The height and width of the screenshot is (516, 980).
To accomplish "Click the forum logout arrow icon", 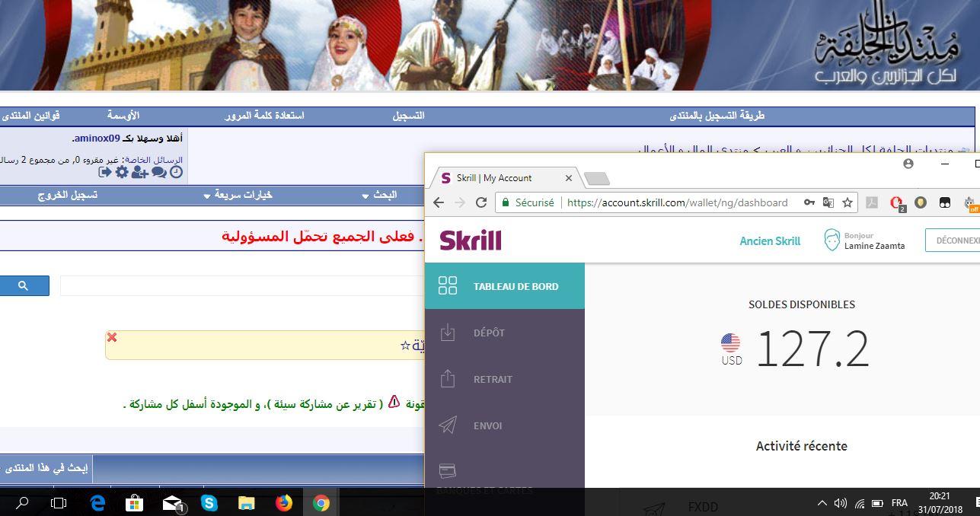I will click(105, 173).
